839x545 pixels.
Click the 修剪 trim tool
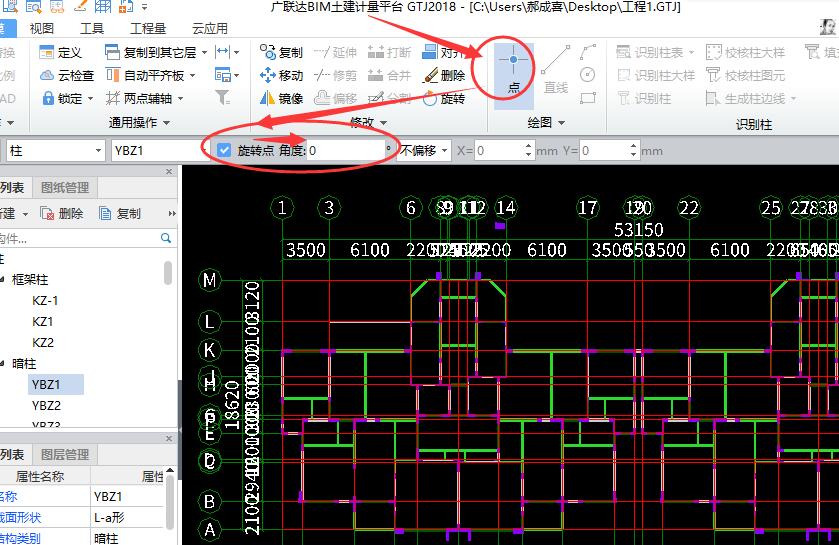point(335,75)
